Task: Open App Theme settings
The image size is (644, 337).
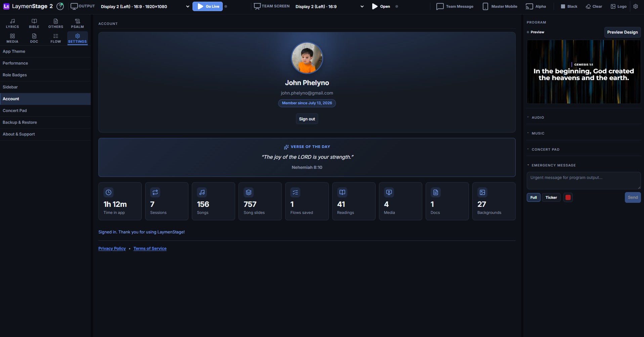Action: (45, 51)
